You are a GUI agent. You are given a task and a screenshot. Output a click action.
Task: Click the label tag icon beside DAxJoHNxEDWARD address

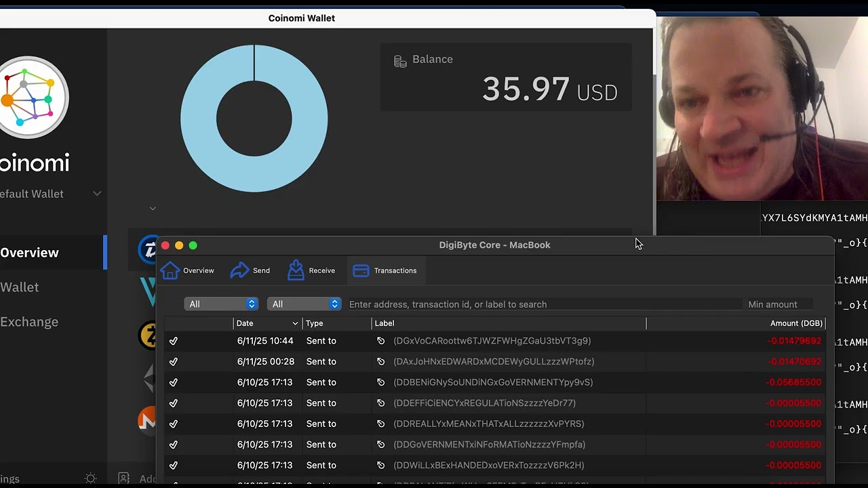381,361
